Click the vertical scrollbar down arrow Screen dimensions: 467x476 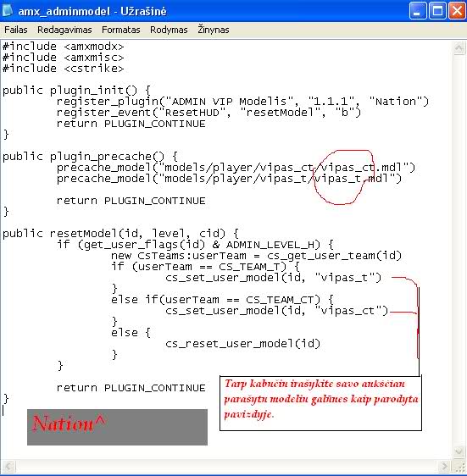(x=459, y=451)
